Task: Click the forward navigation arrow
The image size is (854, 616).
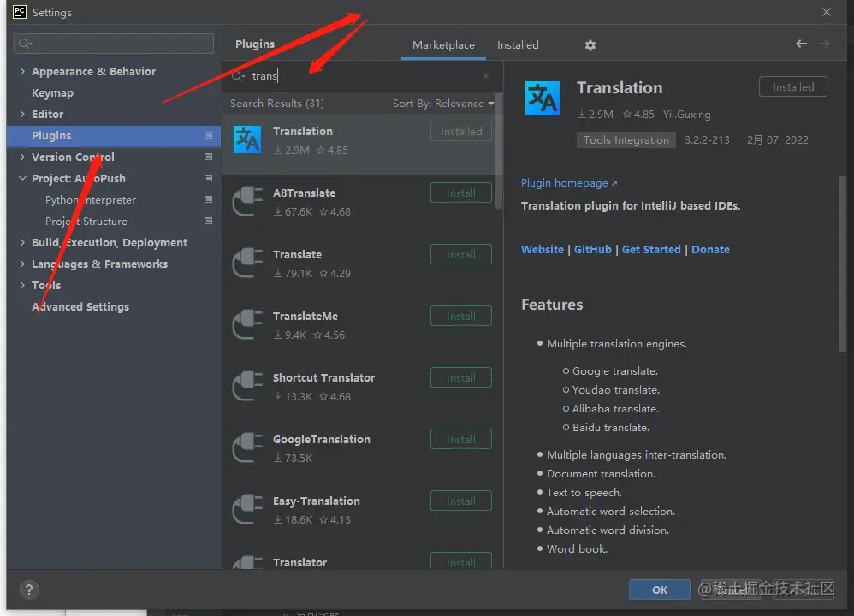Action: point(825,44)
